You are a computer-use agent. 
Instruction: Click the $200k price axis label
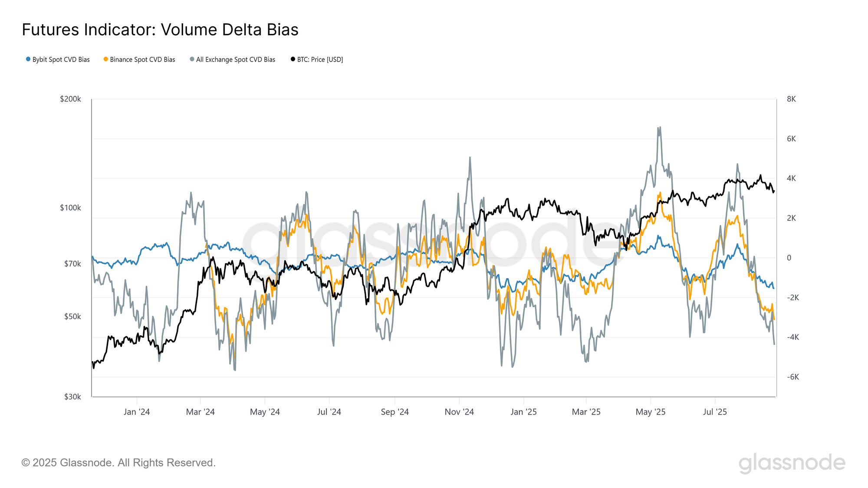coord(71,99)
